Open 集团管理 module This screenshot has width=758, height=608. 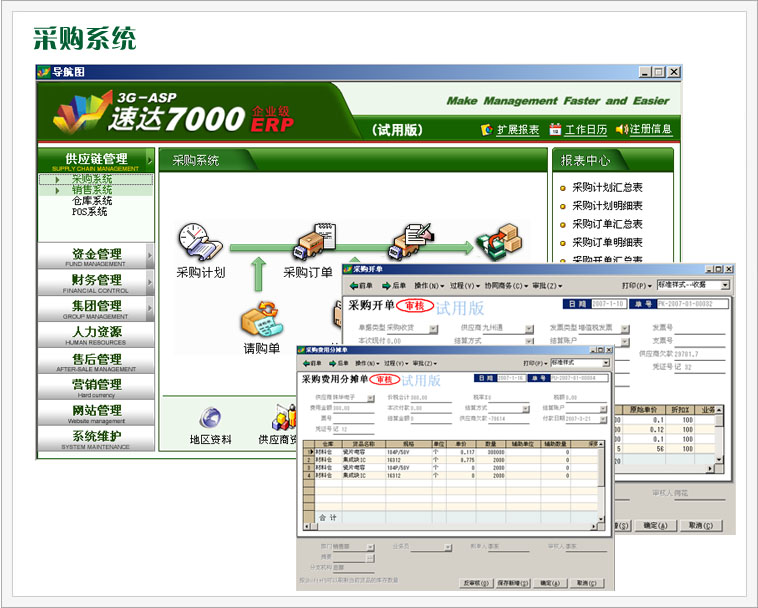(96, 309)
